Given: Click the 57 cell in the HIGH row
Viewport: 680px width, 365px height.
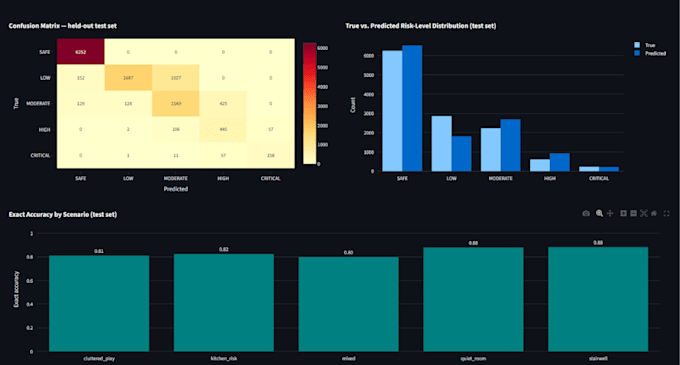Looking at the screenshot, I should pos(271,129).
